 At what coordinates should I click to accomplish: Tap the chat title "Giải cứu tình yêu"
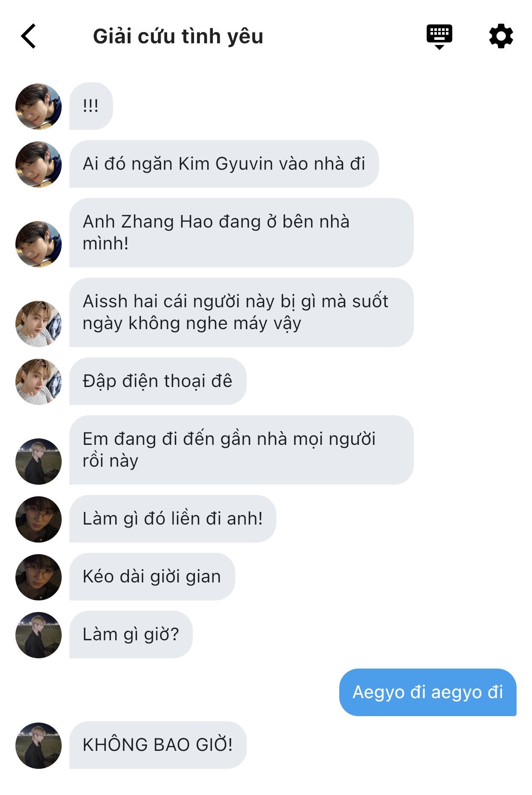[178, 36]
